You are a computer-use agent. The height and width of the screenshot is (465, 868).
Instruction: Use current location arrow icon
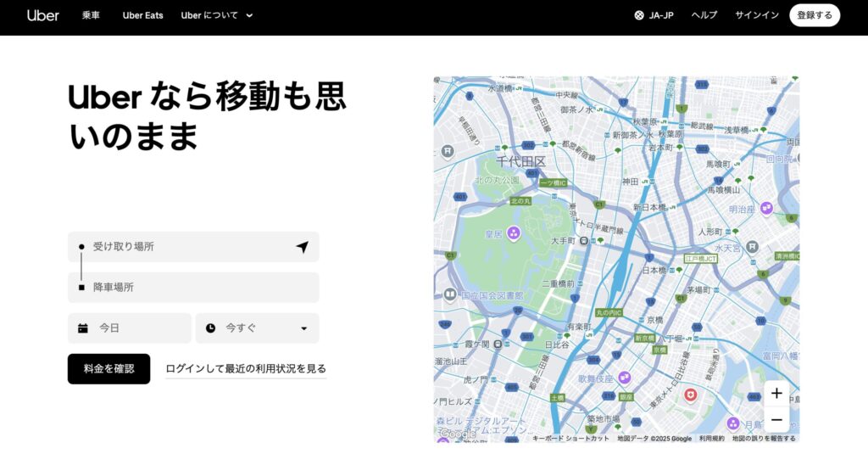[303, 247]
